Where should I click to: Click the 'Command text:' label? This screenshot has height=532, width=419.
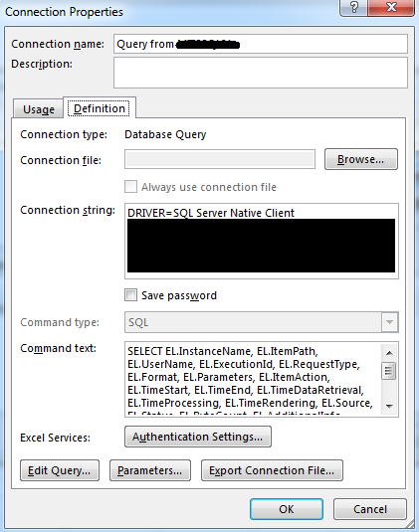pos(58,348)
